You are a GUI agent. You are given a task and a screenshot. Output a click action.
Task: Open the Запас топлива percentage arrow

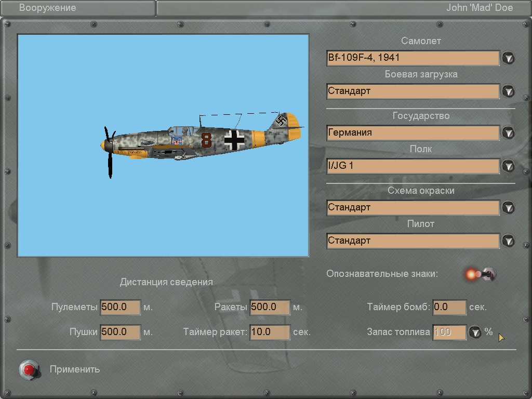475,332
